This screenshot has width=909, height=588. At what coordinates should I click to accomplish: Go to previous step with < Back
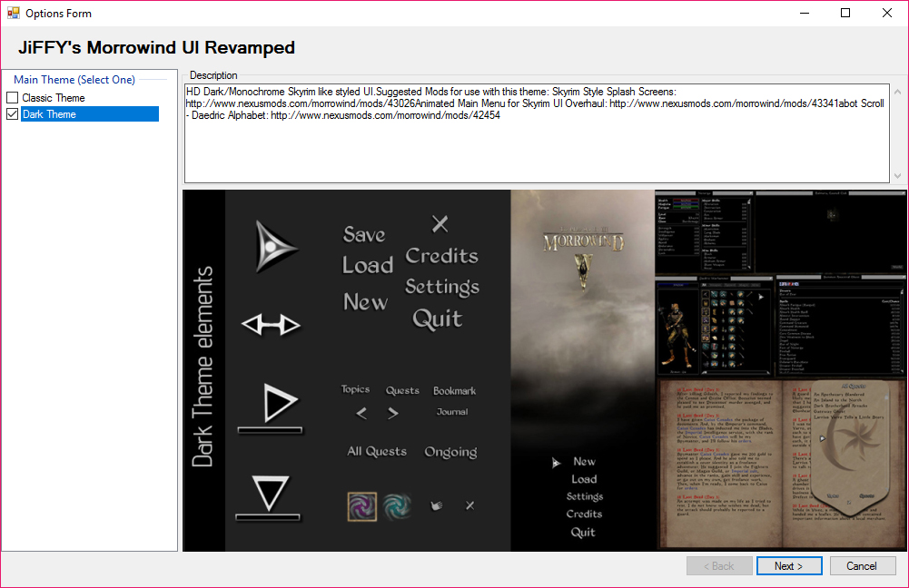pos(719,566)
